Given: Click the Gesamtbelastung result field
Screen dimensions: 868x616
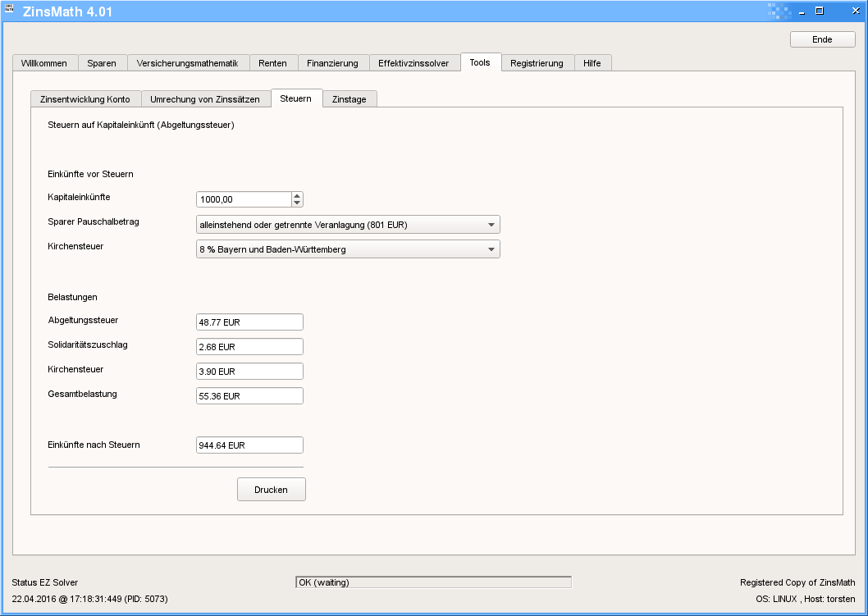Looking at the screenshot, I should coord(249,396).
